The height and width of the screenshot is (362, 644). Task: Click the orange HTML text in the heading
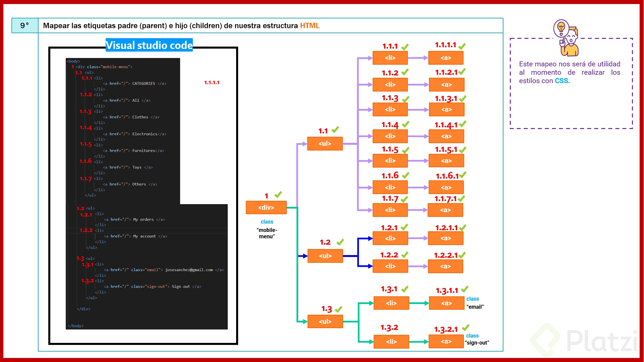coord(310,25)
